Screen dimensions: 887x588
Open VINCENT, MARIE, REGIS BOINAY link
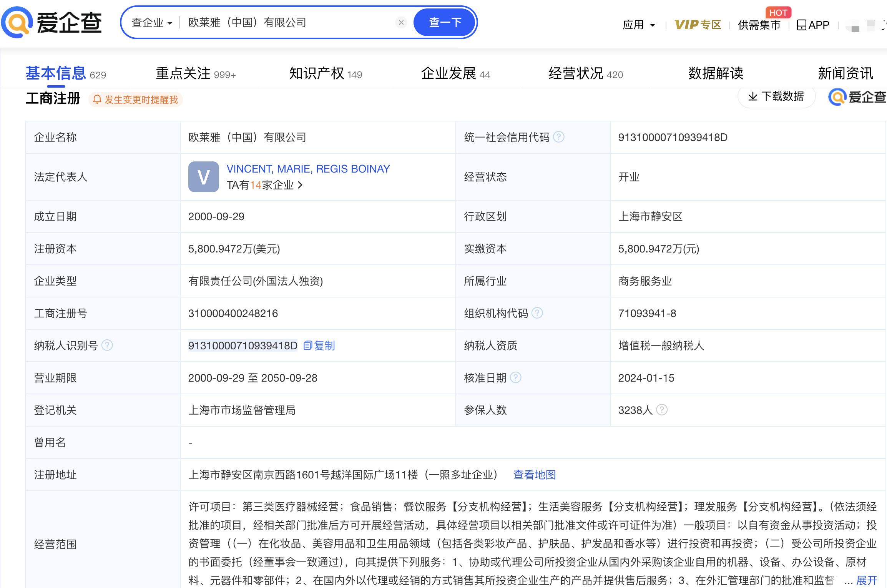[308, 169]
